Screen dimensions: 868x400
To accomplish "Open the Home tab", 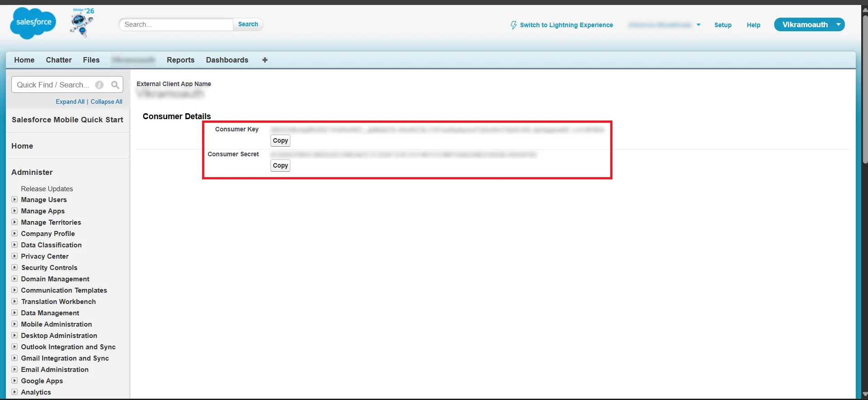I will (x=24, y=60).
